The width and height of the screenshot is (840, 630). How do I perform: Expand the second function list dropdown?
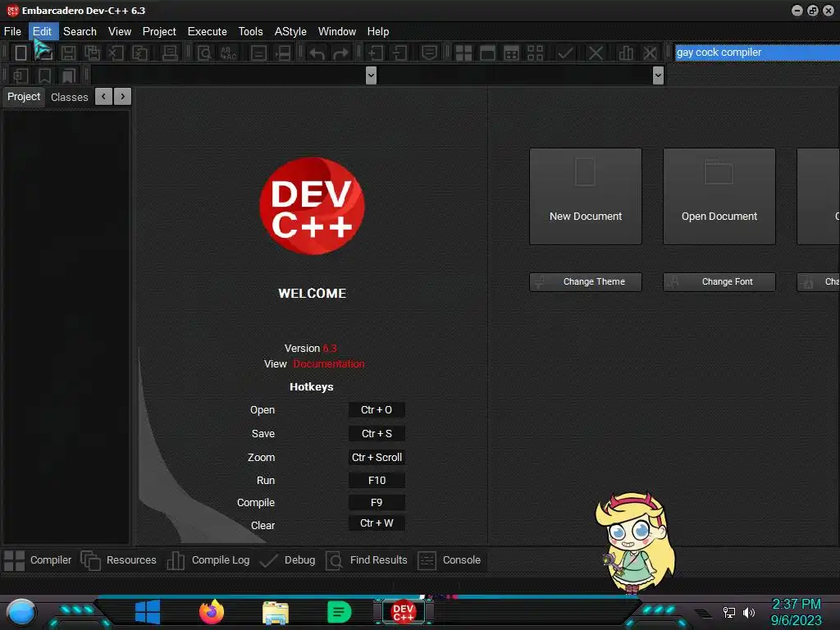[659, 75]
